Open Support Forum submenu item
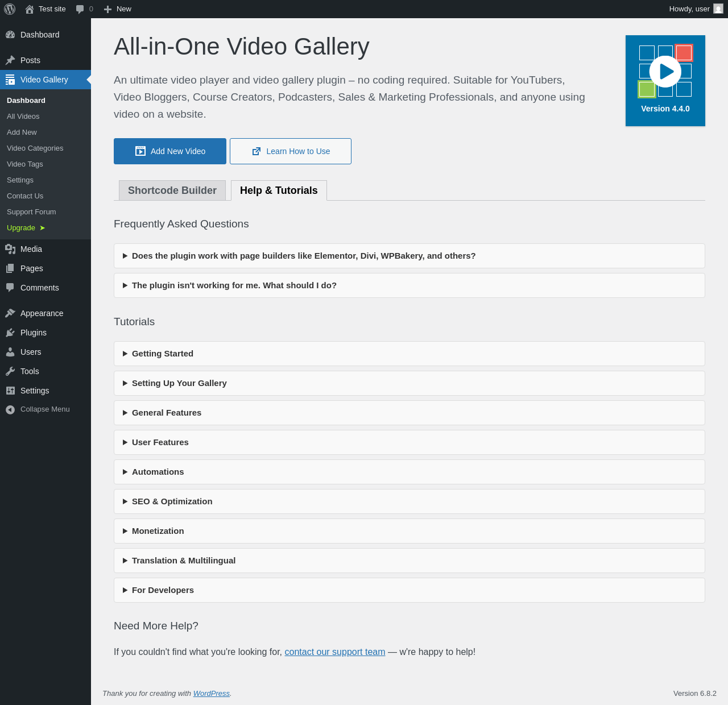This screenshot has height=705, width=728. [x=45, y=212]
